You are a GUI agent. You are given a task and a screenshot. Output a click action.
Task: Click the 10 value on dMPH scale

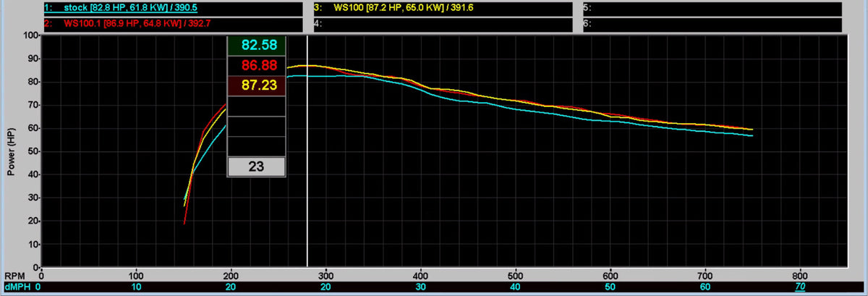(x=136, y=287)
